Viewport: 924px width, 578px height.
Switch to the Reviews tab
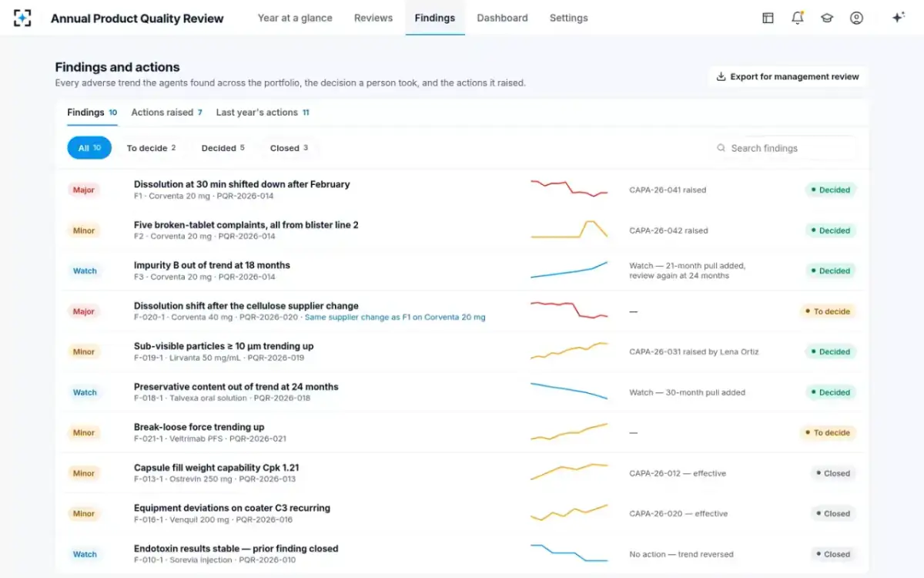coord(373,18)
